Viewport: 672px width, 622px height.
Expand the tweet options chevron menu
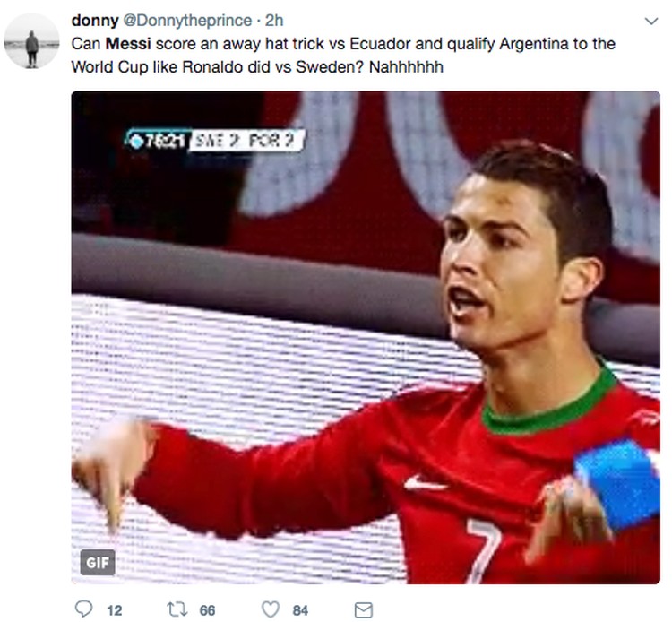coord(651,21)
